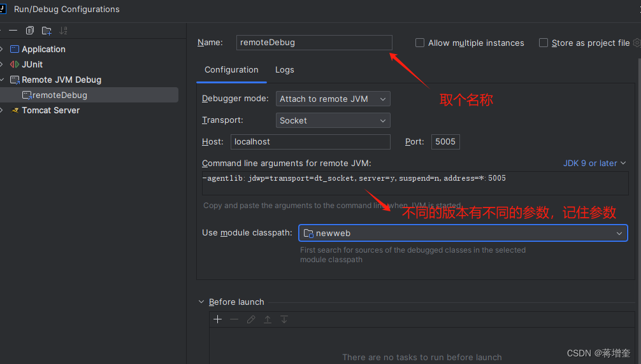Click the move task down icon
The image size is (641, 364).
pos(284,319)
